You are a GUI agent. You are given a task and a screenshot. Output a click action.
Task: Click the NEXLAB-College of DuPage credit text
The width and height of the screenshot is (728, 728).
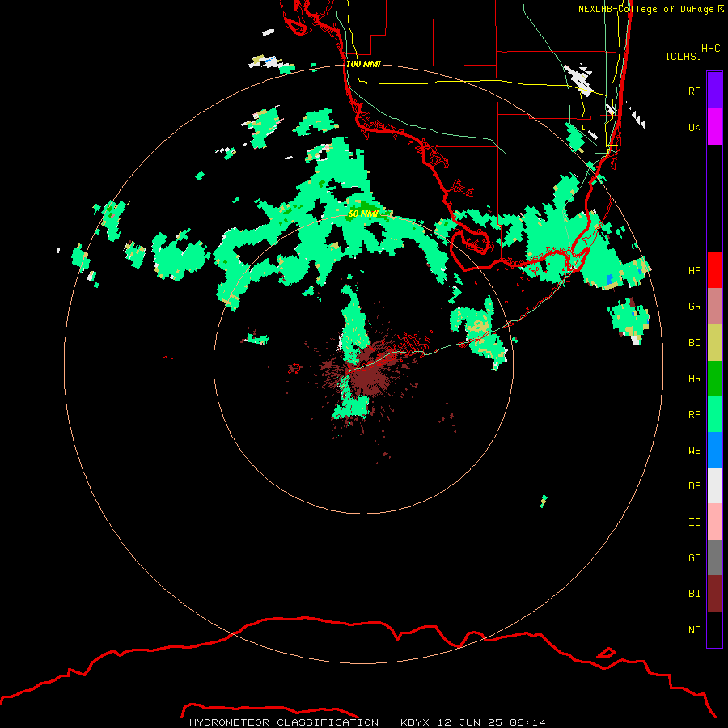coord(645,9)
